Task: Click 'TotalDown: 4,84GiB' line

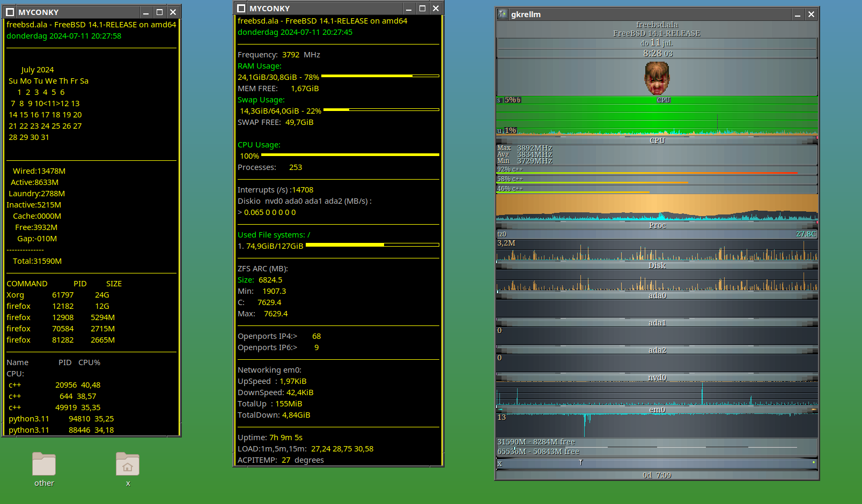Action: pos(274,415)
